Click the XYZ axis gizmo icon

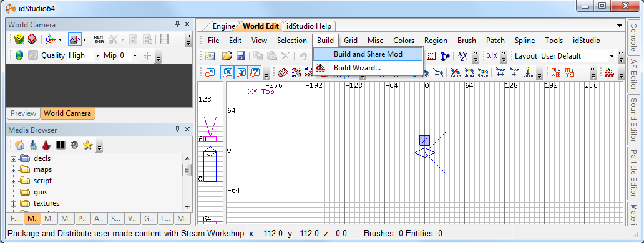pyautogui.click(x=50, y=39)
